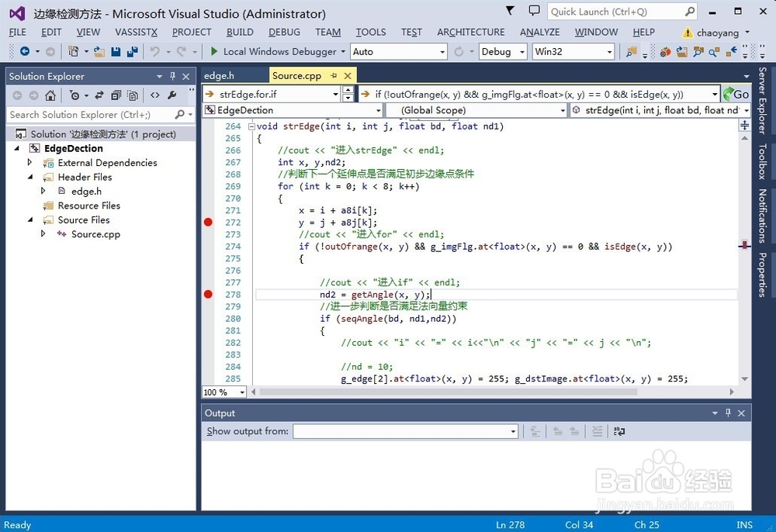Click Local Windows Debugger button label
Image resolution: width=776 pixels, height=532 pixels.
279,51
